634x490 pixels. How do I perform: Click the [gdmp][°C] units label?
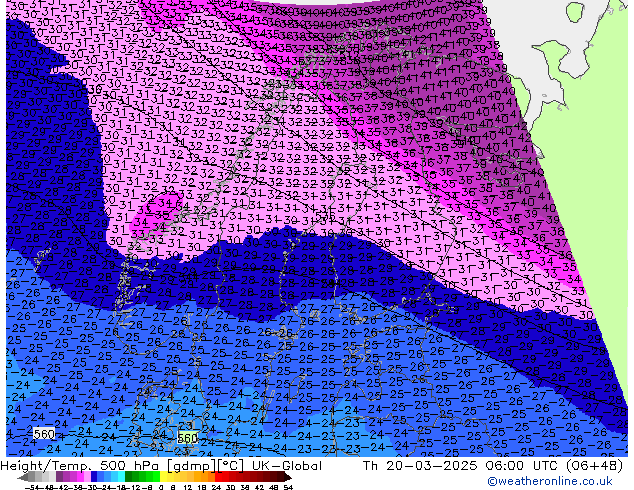point(206,466)
